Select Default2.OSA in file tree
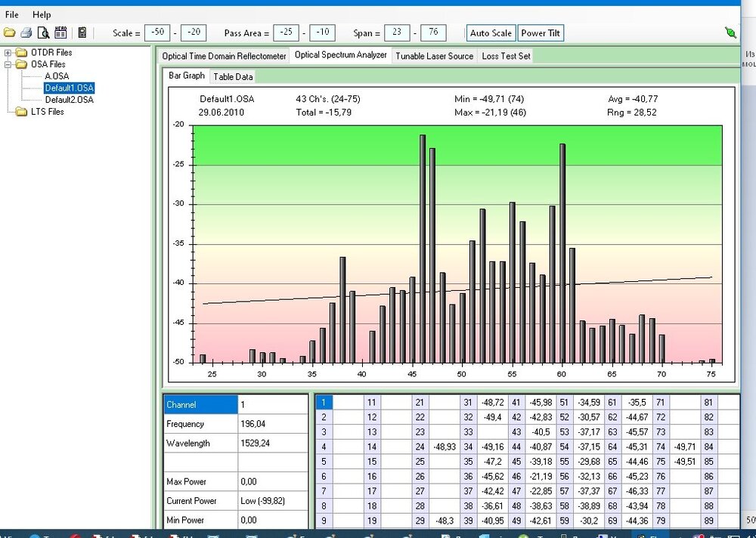This screenshot has height=538, width=756. point(69,100)
